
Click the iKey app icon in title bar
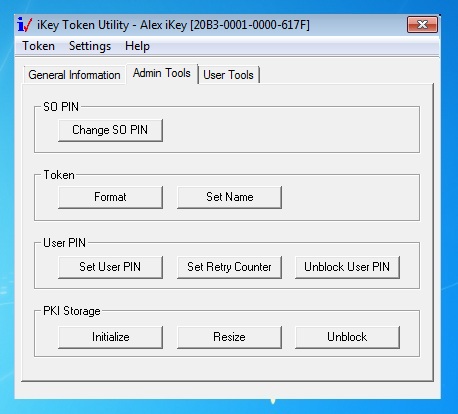pos(25,25)
